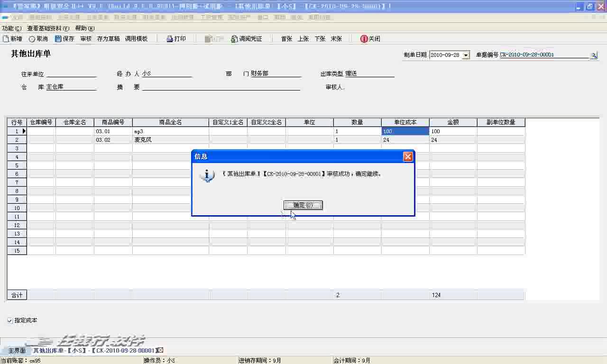Click the 金额 column header

click(453, 122)
